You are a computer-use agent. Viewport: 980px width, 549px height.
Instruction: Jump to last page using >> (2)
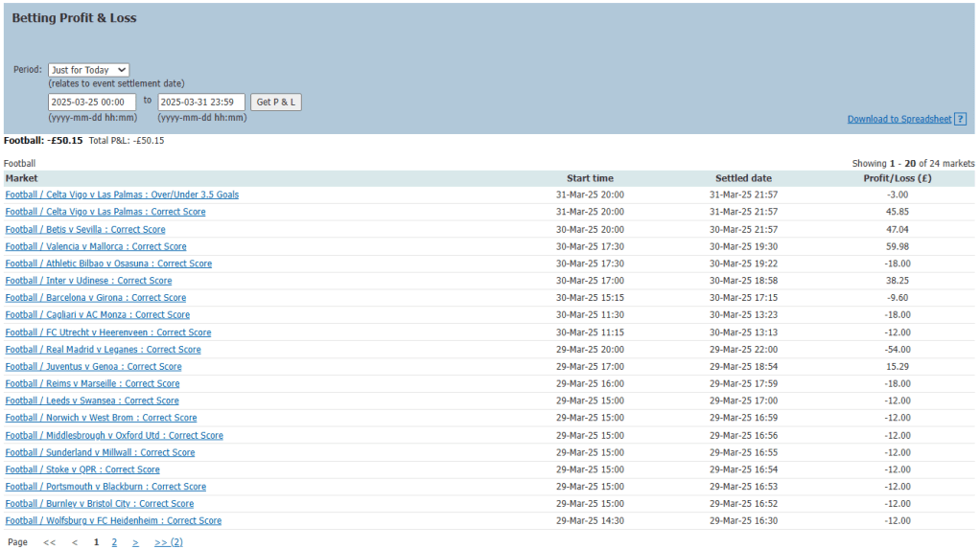point(168,542)
